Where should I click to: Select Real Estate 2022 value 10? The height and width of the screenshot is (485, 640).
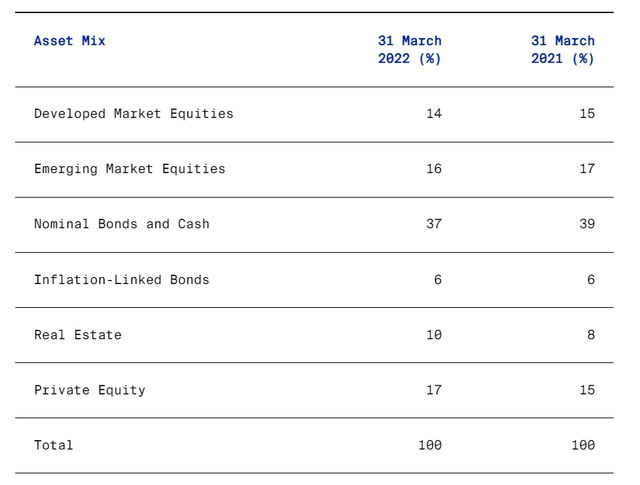(x=433, y=335)
